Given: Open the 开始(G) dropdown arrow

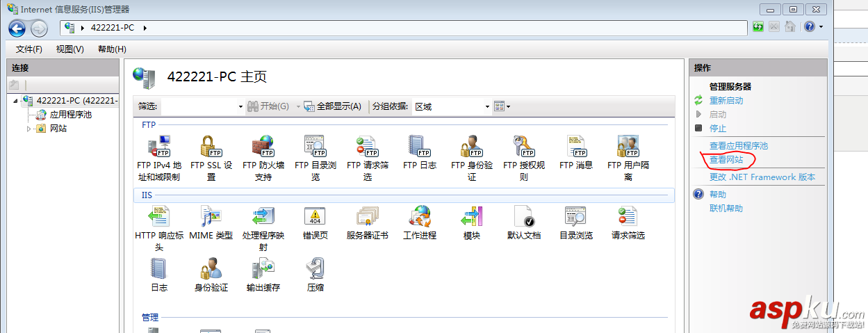Looking at the screenshot, I should pos(299,106).
